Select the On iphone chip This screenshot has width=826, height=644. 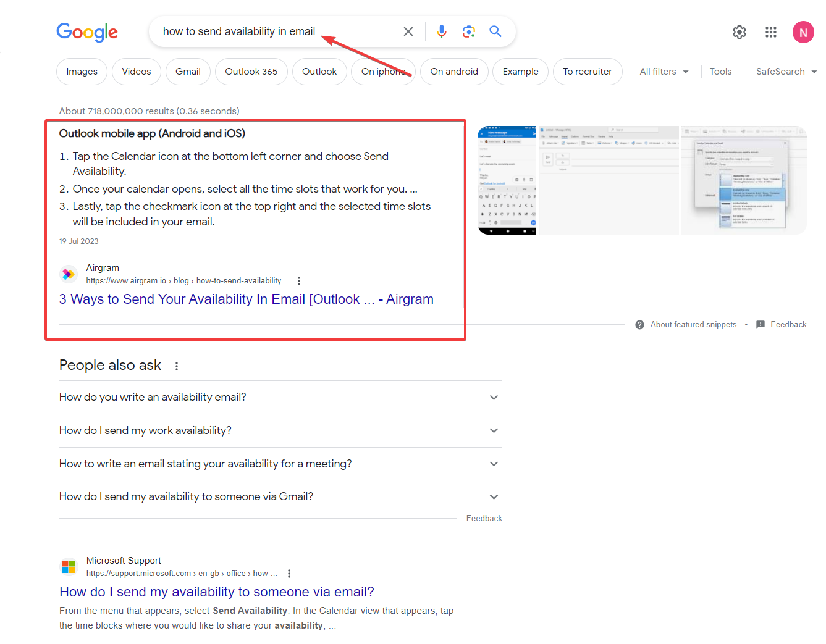tap(383, 72)
